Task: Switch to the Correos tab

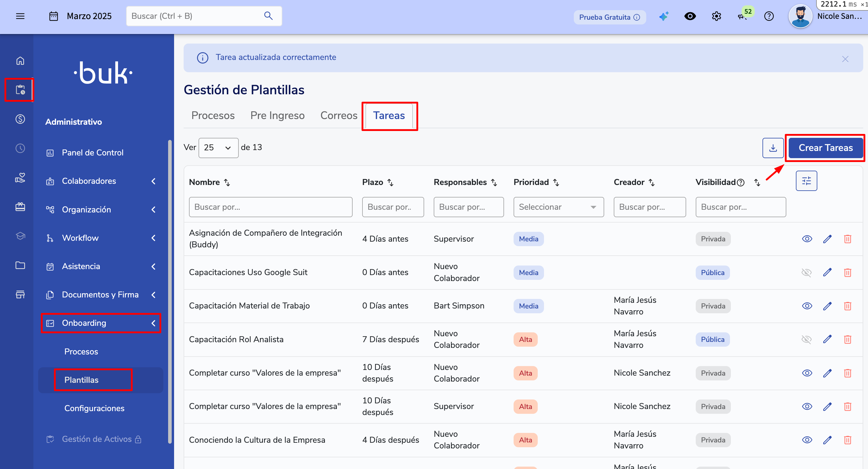Action: (338, 116)
